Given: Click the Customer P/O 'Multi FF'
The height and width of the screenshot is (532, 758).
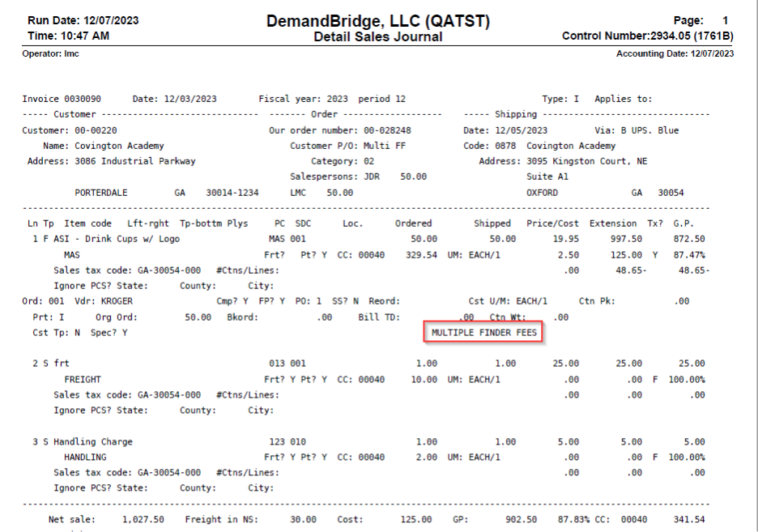Looking at the screenshot, I should point(385,146).
